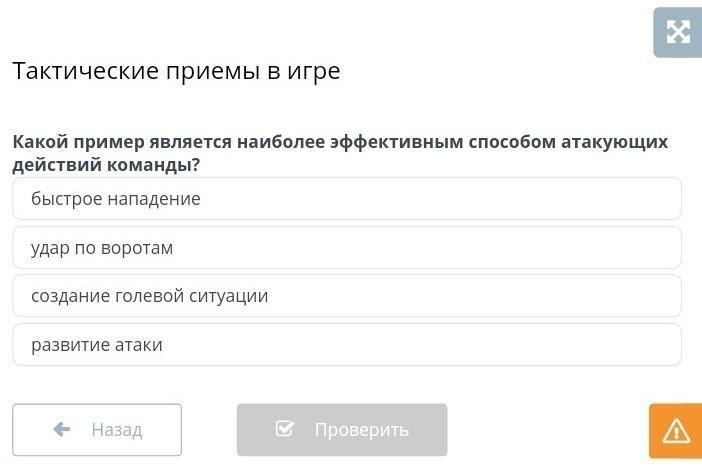
Task: Pick 'создание голевой ситуации' as the answer
Action: (347, 296)
